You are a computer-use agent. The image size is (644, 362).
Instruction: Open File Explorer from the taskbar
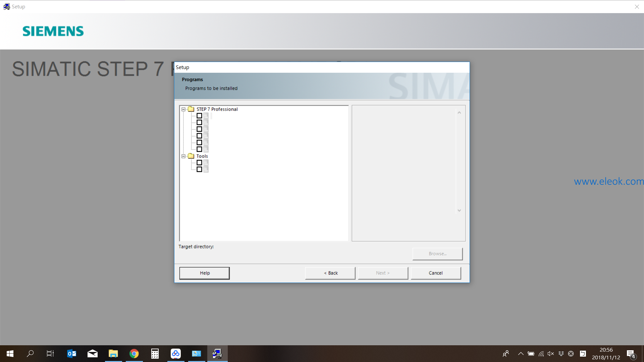click(x=113, y=354)
